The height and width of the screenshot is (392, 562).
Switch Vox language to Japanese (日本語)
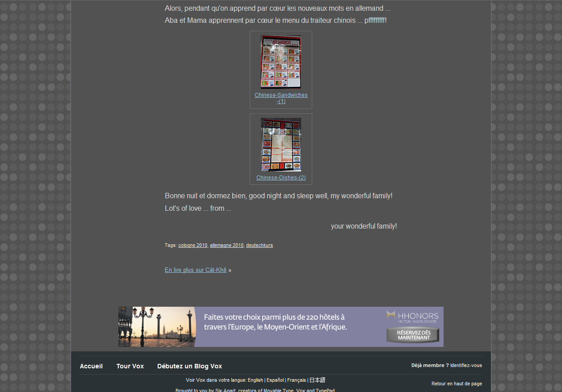click(317, 380)
